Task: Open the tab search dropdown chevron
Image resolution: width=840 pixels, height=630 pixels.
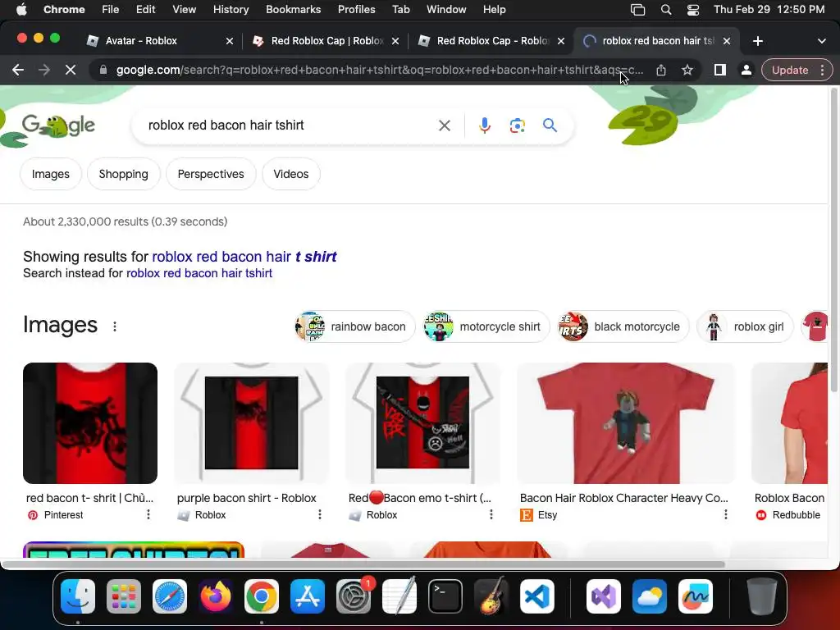Action: point(821,41)
